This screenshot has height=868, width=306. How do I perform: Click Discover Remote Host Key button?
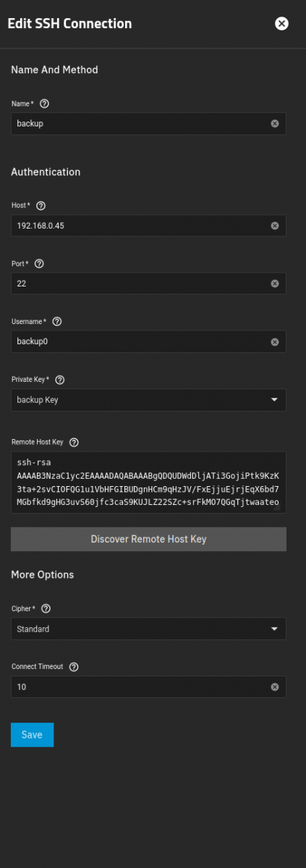[148, 539]
